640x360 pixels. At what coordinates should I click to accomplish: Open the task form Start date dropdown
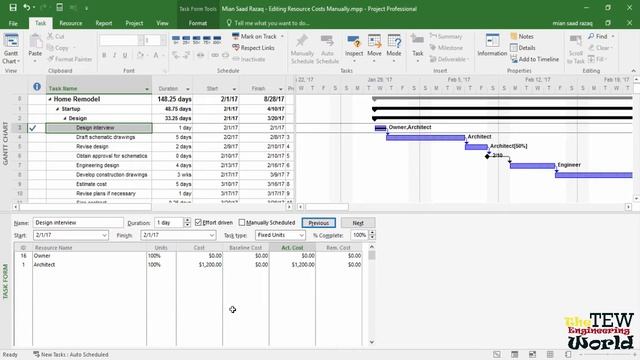point(104,235)
